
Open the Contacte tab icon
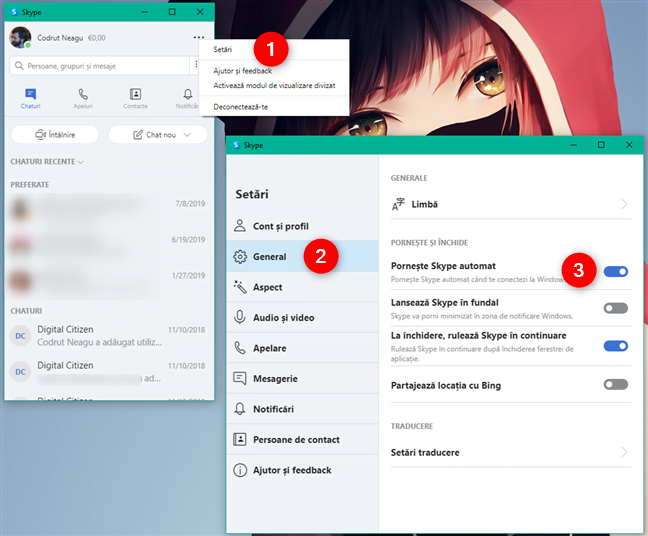pyautogui.click(x=135, y=94)
